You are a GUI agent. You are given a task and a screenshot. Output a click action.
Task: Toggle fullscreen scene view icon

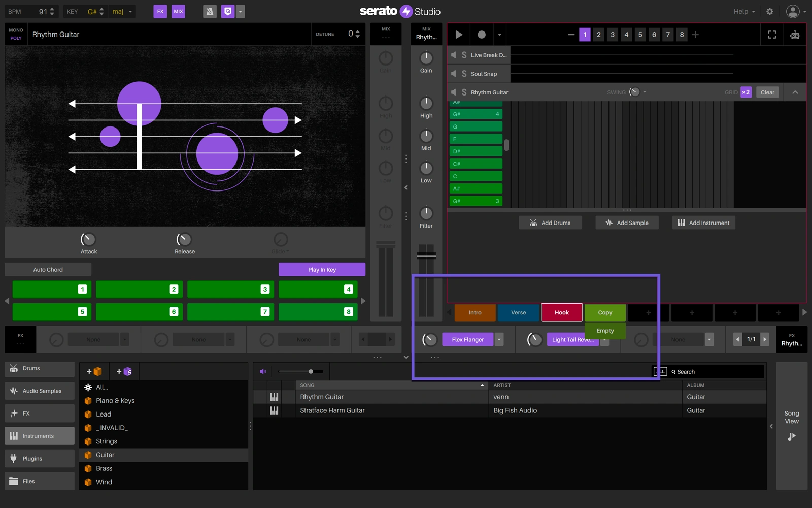pos(772,35)
